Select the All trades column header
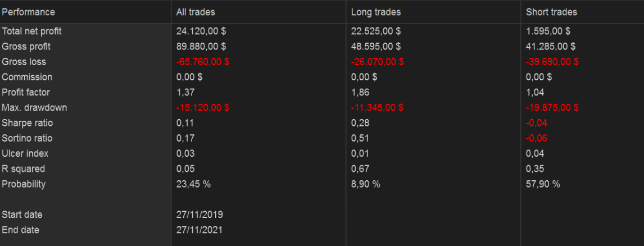The width and height of the screenshot is (644, 246). [x=196, y=12]
